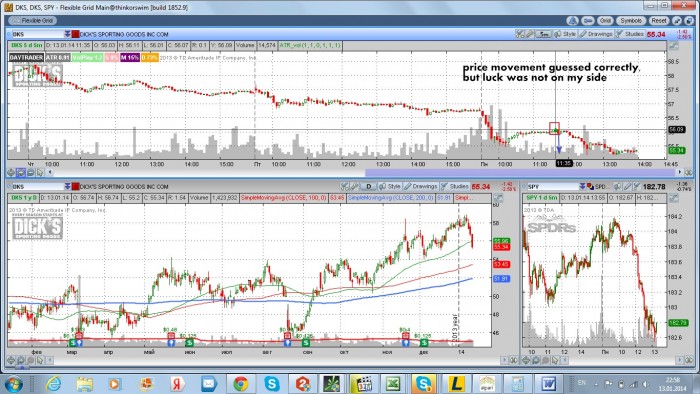Click scissors trade icon on daily chart toolbar
Viewport: 700px width, 394px height.
(345, 187)
